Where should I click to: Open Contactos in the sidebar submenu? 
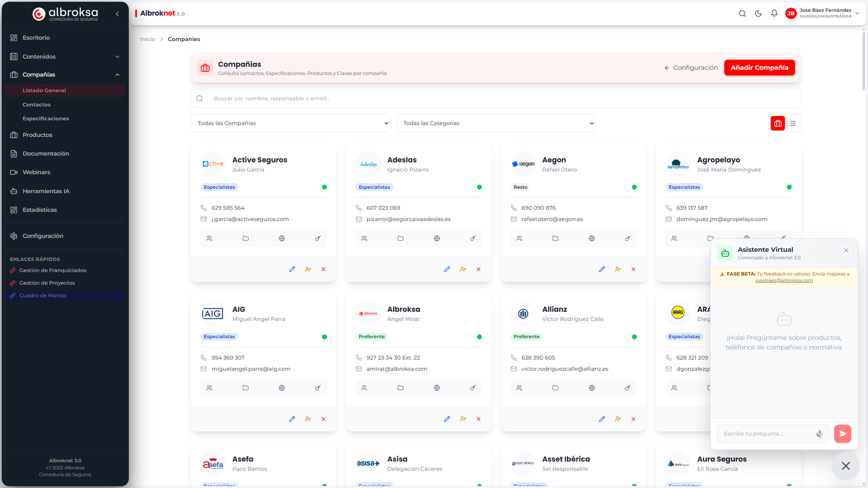(36, 105)
